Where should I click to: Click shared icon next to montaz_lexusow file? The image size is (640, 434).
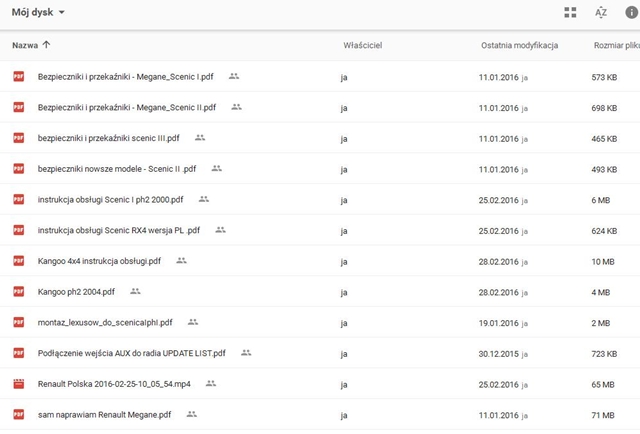click(193, 322)
